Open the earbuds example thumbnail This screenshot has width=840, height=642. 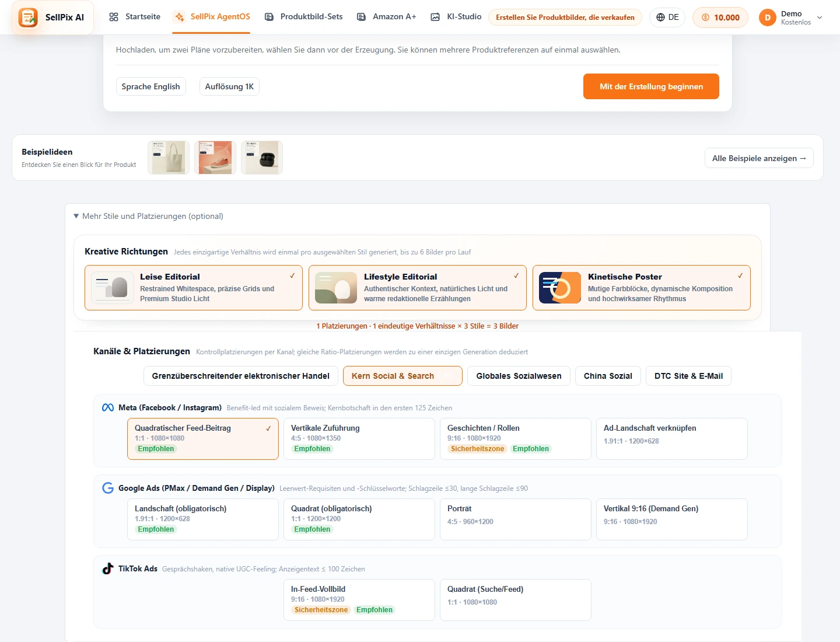pyautogui.click(x=262, y=158)
